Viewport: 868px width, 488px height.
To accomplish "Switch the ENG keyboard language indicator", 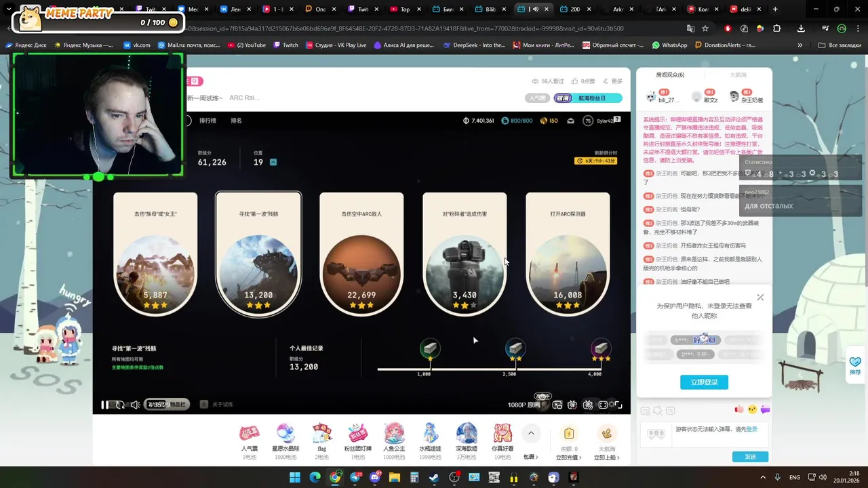I will (x=794, y=477).
